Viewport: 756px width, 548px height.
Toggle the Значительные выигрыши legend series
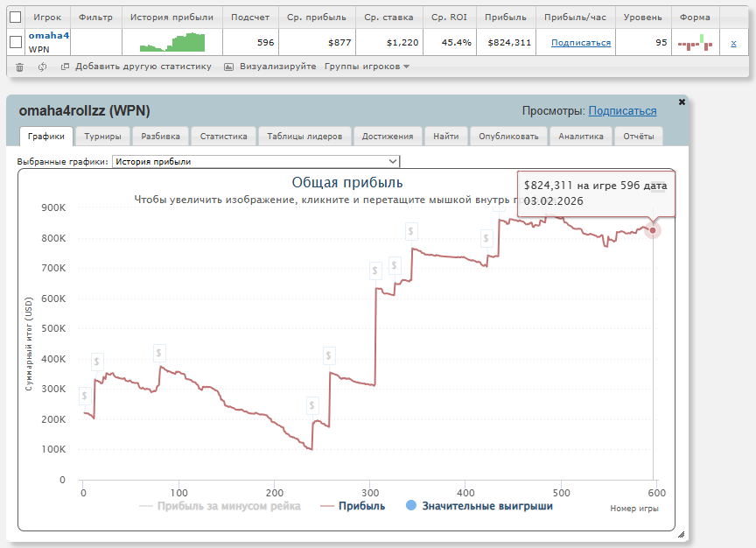pos(479,506)
